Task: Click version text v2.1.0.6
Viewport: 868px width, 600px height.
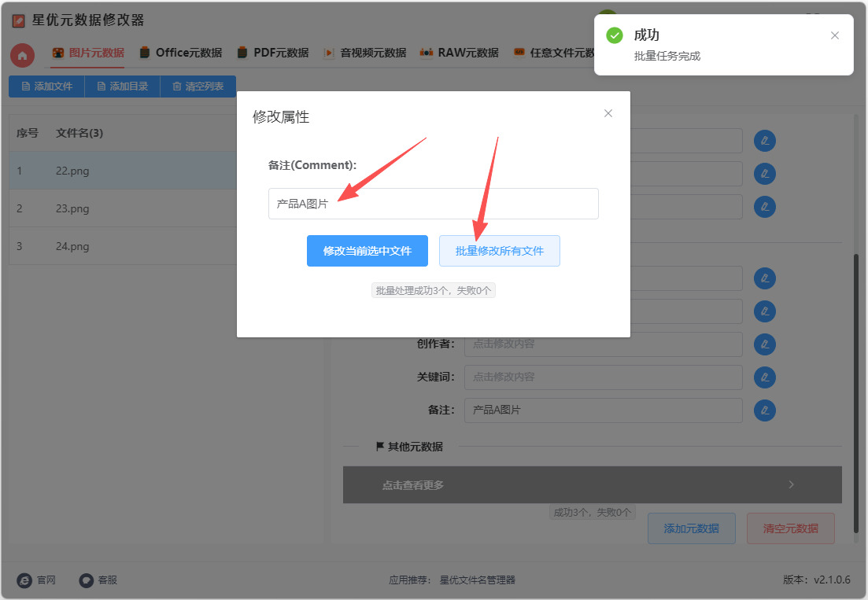Action: (832, 580)
